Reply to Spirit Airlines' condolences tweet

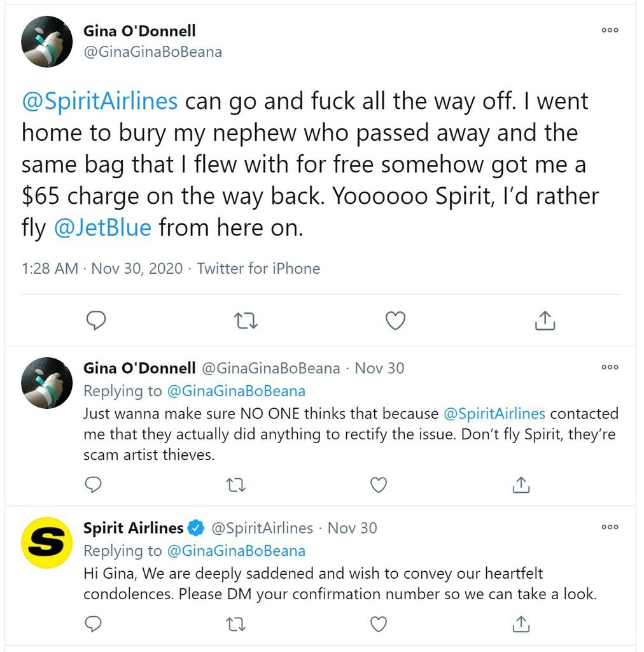click(x=93, y=624)
